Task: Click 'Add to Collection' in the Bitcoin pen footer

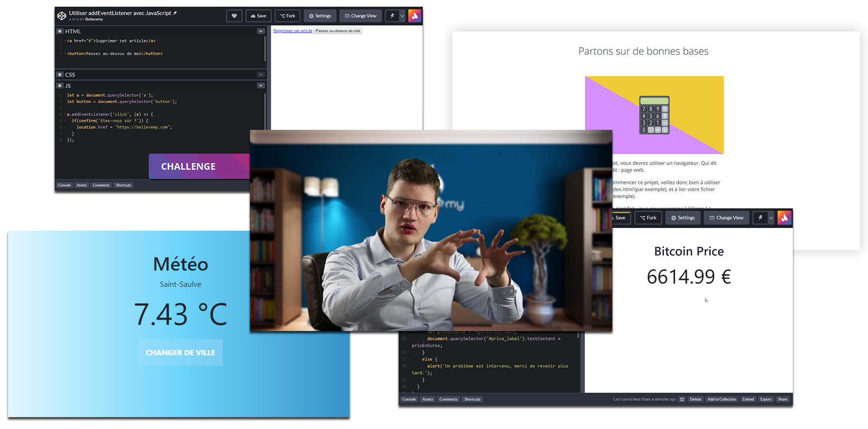Action: click(722, 399)
